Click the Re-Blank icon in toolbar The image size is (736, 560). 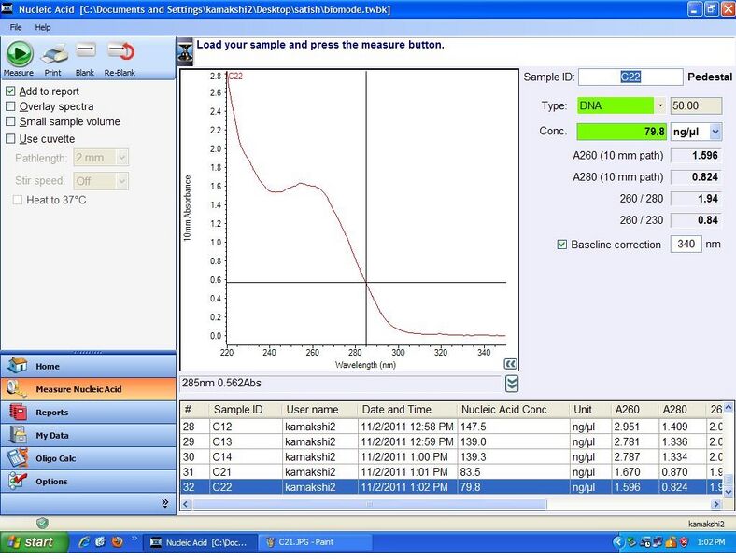pyautogui.click(x=120, y=54)
